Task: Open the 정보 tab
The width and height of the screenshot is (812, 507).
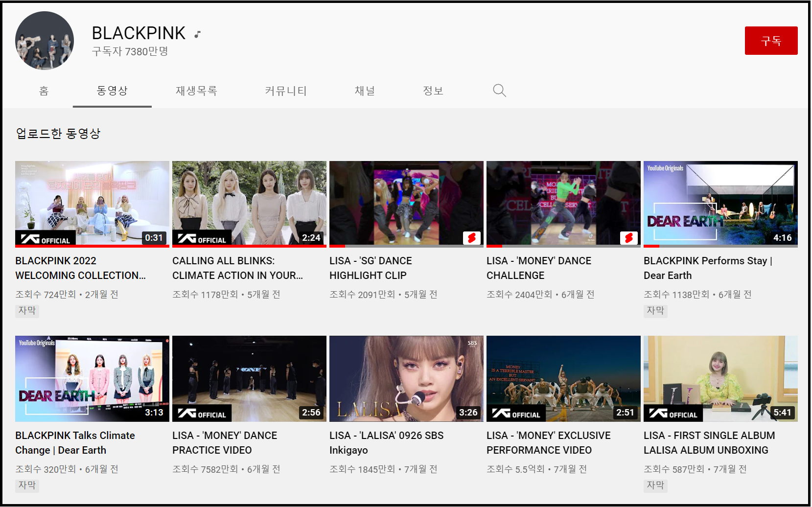Action: point(433,91)
